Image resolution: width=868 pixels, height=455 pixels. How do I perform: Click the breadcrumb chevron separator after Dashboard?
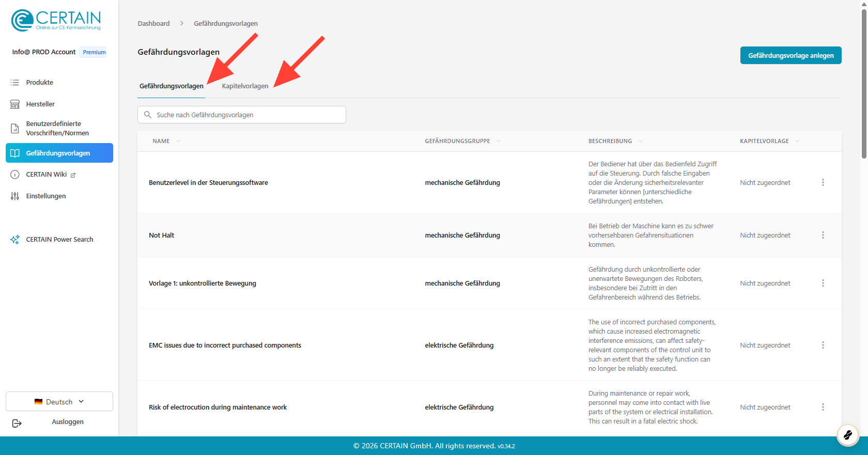pos(182,24)
